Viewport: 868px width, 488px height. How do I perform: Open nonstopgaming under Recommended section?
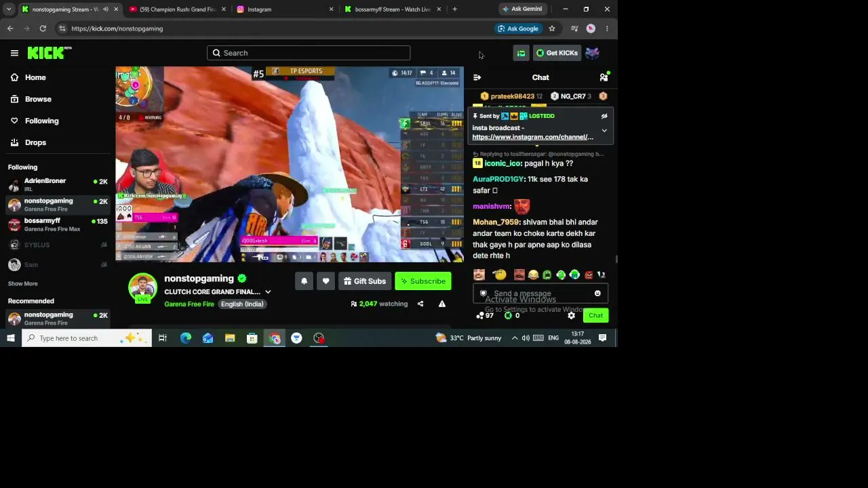click(58, 318)
